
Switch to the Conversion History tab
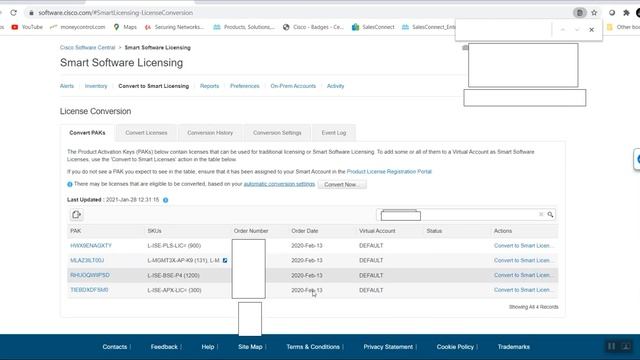pos(210,133)
